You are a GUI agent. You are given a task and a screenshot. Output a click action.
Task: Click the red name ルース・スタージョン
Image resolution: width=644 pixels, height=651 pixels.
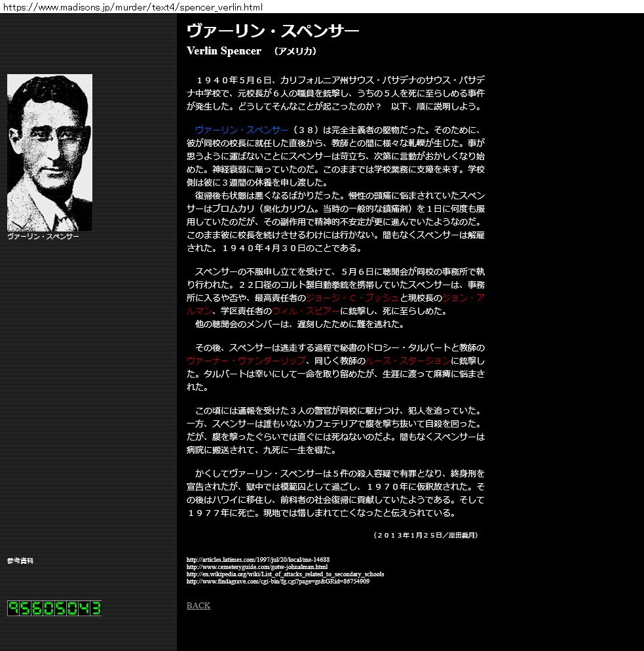click(x=407, y=361)
